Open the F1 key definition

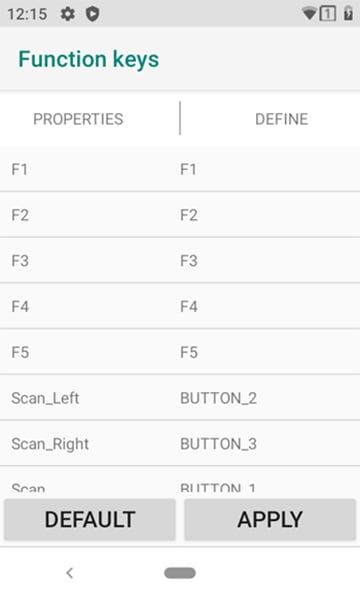pyautogui.click(x=180, y=169)
